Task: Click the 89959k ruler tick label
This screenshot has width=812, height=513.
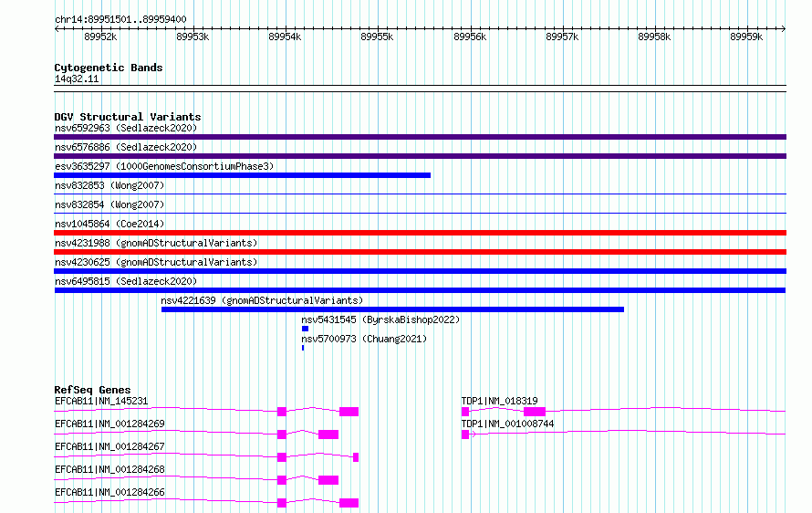Action: pyautogui.click(x=746, y=37)
